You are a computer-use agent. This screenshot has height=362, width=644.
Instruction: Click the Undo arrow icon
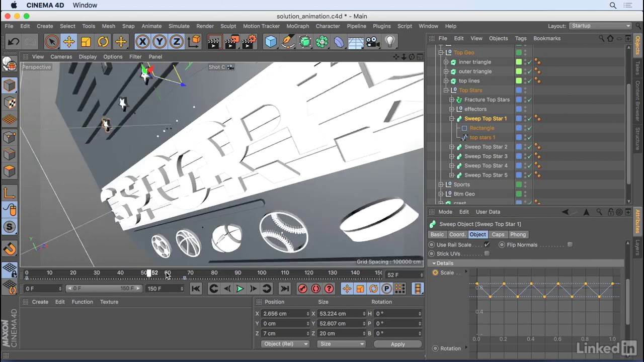click(14, 42)
